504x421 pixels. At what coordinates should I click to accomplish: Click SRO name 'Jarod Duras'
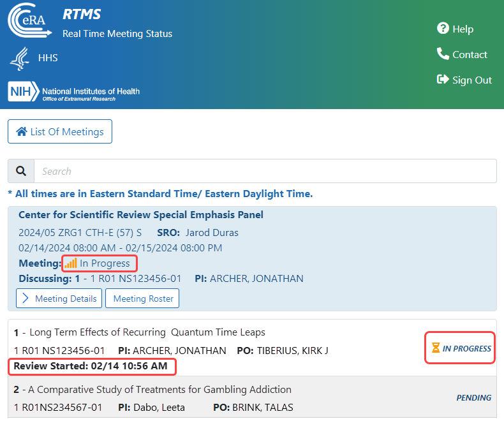click(x=212, y=233)
